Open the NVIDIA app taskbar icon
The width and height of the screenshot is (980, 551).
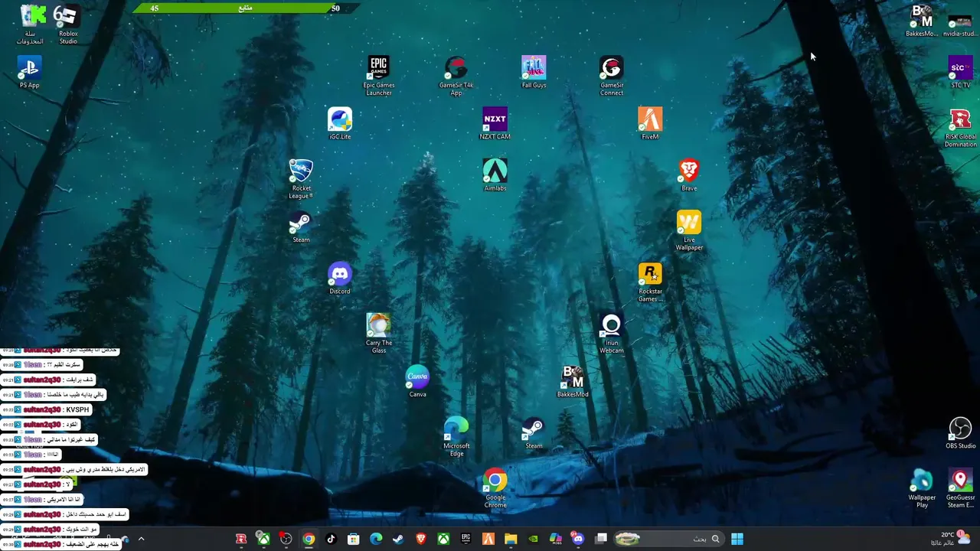point(533,539)
